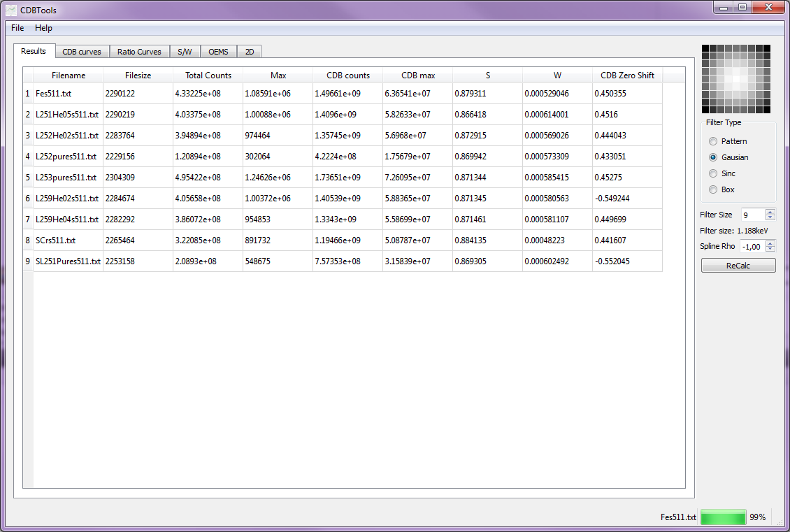
Task: Open the S/W tab
Action: point(185,52)
